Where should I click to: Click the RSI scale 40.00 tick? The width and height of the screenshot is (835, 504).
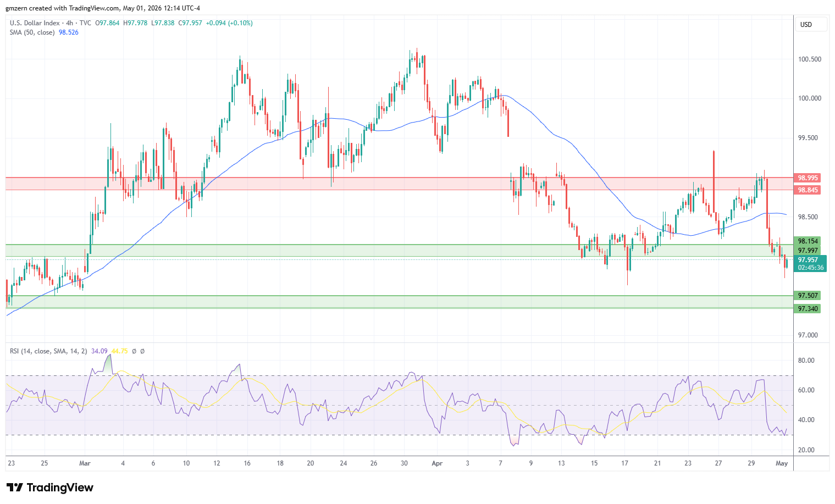[x=806, y=420]
